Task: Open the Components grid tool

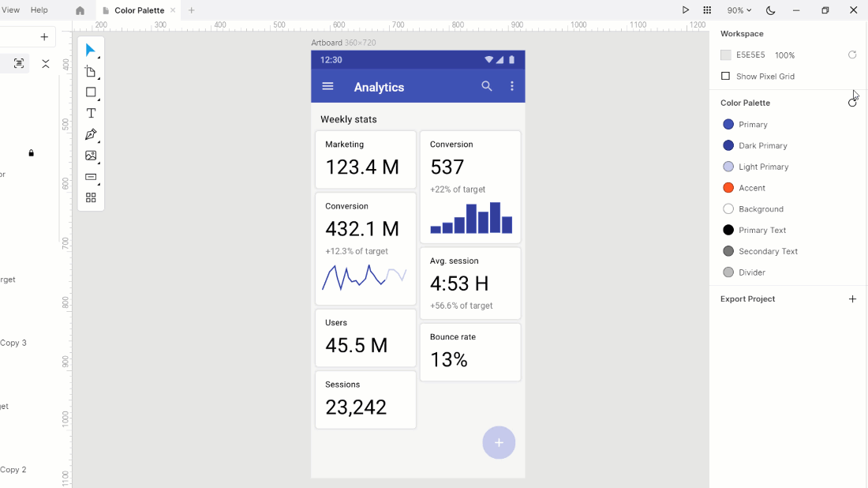Action: (91, 197)
